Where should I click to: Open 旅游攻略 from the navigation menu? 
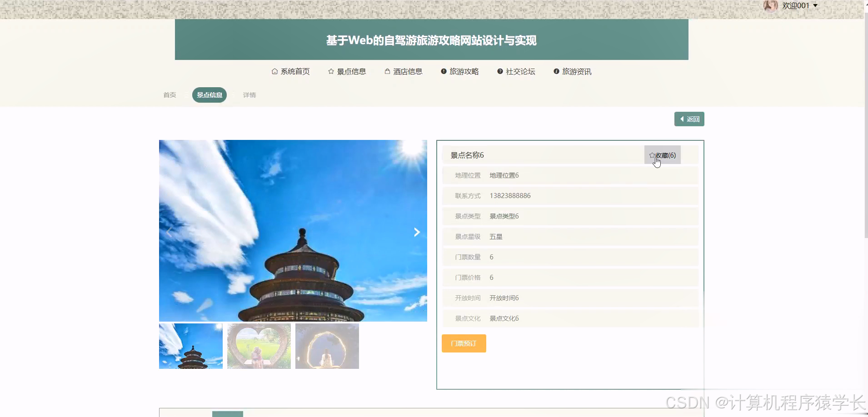pyautogui.click(x=464, y=71)
